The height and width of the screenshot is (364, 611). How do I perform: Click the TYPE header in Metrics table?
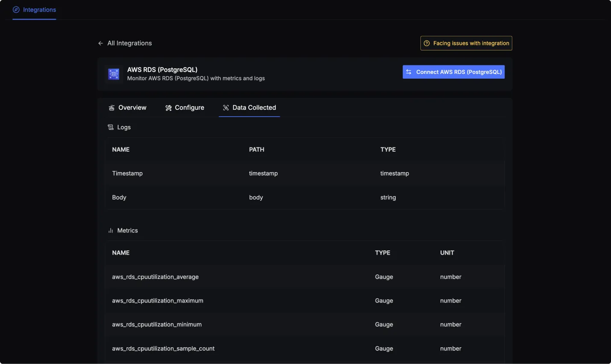pyautogui.click(x=382, y=253)
